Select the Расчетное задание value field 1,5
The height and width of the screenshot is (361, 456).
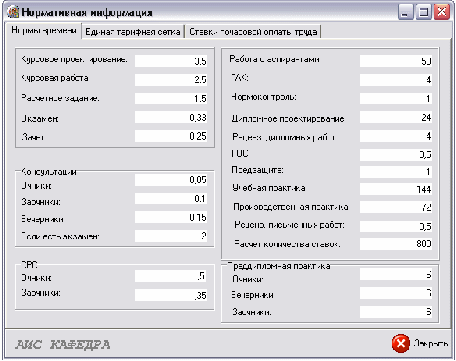(x=171, y=98)
